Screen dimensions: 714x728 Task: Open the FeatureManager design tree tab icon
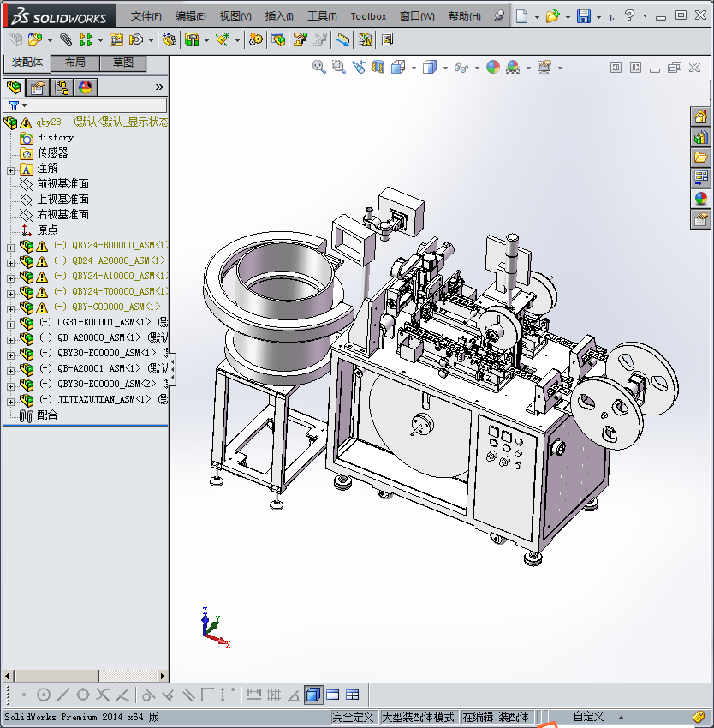(13, 87)
